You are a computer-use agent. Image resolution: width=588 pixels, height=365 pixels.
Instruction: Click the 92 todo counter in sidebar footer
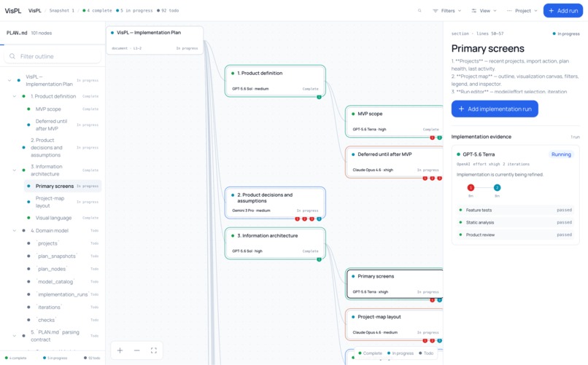click(x=92, y=358)
